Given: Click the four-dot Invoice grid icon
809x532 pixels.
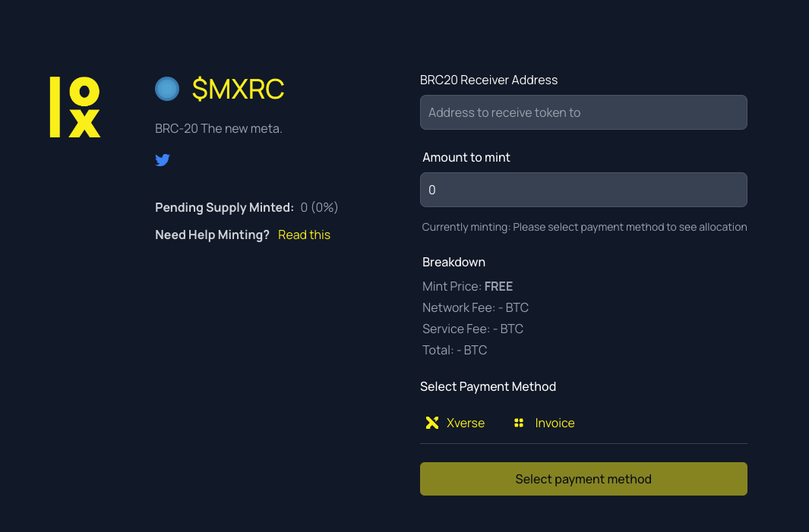Looking at the screenshot, I should (x=519, y=423).
